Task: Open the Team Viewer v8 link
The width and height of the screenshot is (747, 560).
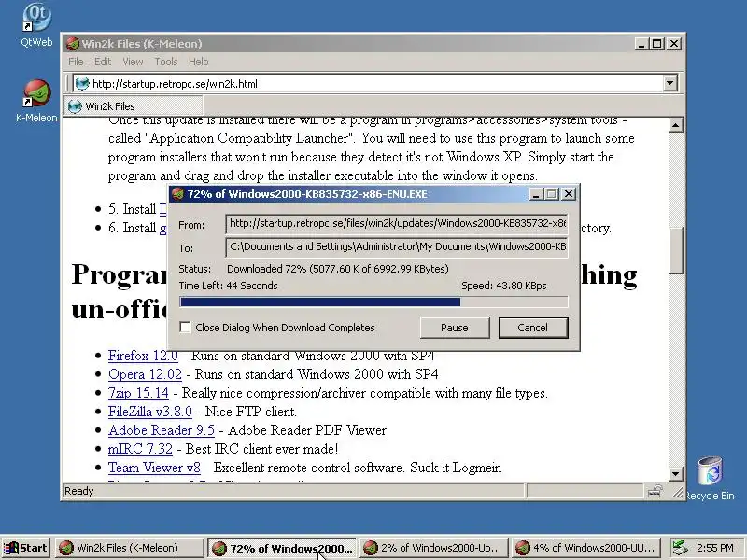Action: (154, 468)
